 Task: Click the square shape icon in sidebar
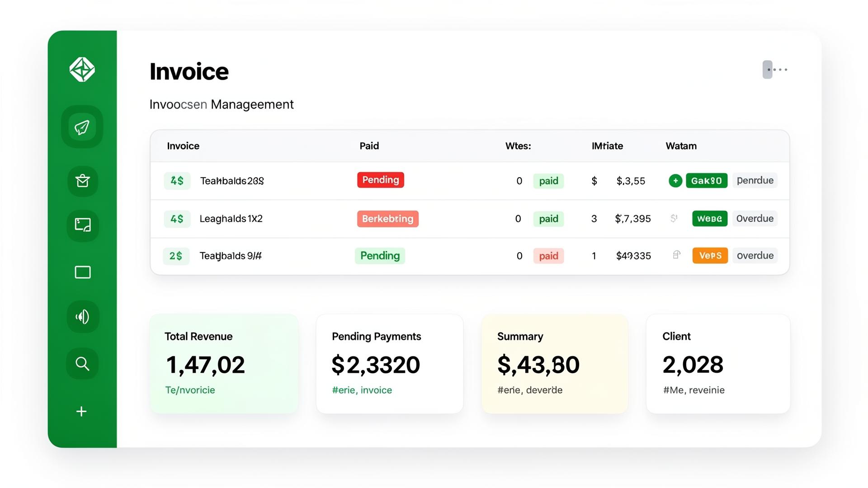pos(82,272)
